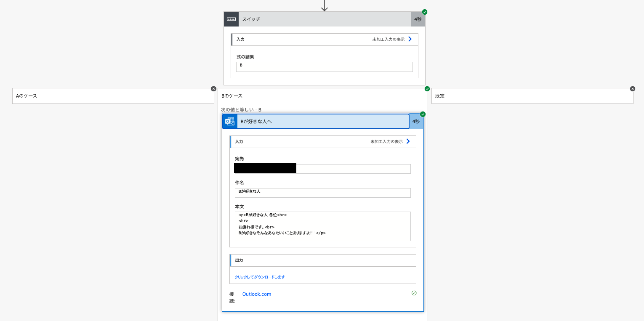644x321 pixels.
Task: Click the 本文 body text area
Action: pyautogui.click(x=323, y=226)
